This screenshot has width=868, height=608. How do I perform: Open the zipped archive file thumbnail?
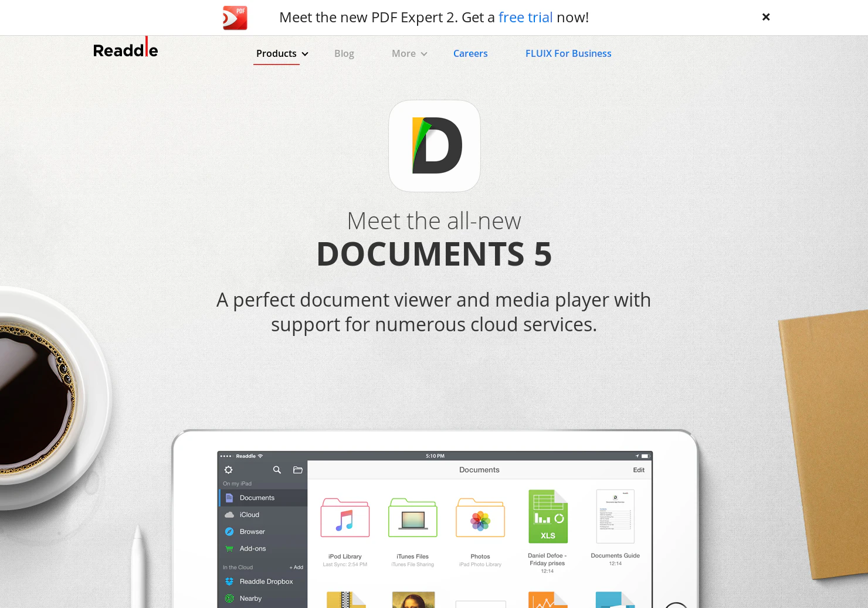click(346, 599)
